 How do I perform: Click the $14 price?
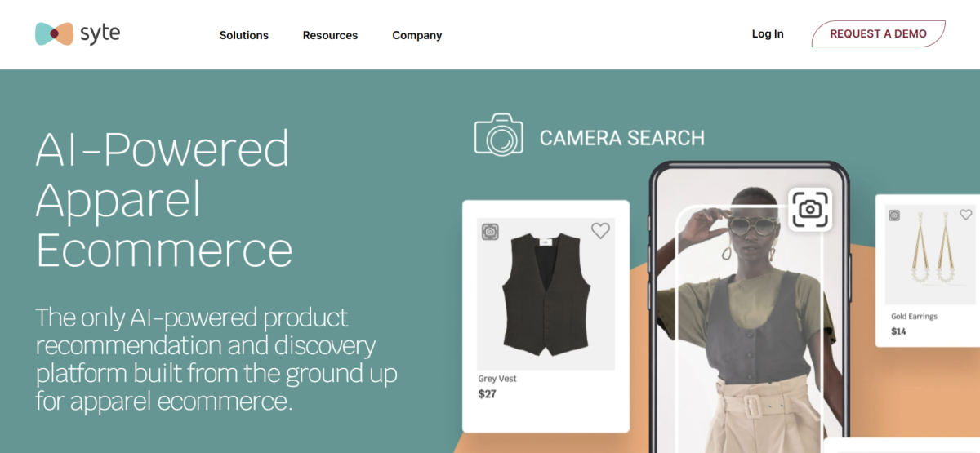coord(898,331)
